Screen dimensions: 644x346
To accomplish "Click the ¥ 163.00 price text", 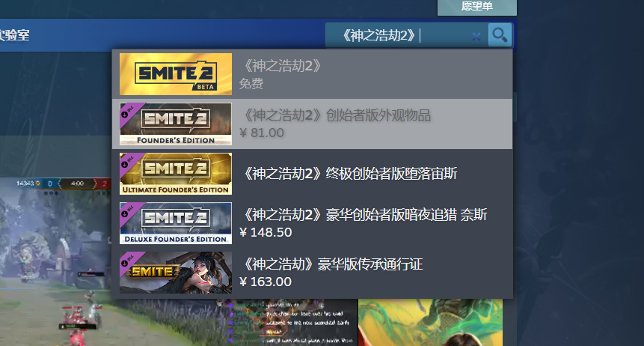I will coord(266,282).
